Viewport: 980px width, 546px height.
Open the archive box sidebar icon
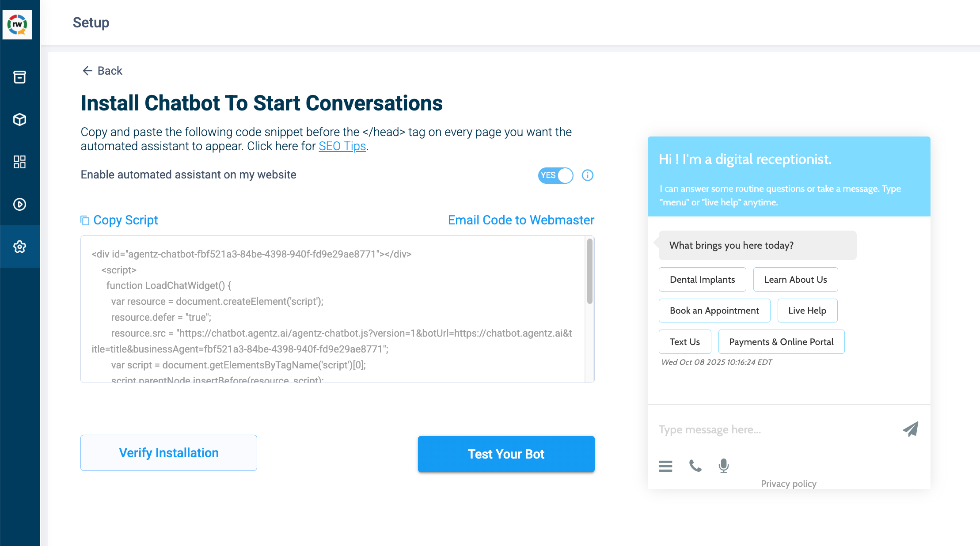click(19, 77)
